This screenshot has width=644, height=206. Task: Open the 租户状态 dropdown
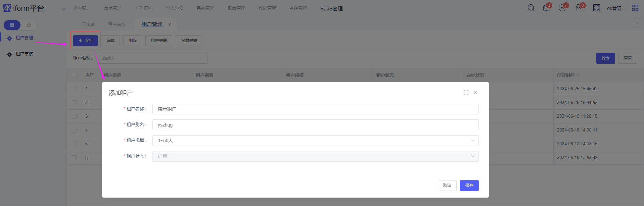[x=315, y=156]
